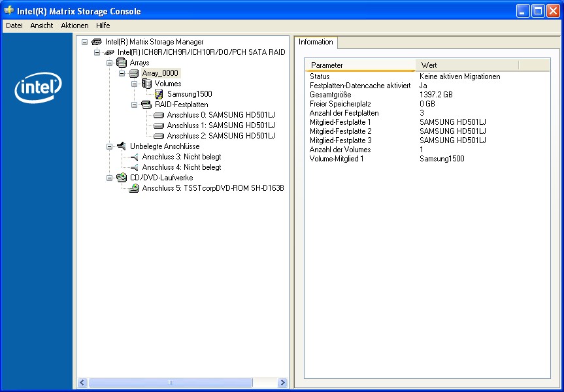564x392 pixels.
Task: Click 'Volume-Mitglied 1' parameter
Action: point(337,159)
